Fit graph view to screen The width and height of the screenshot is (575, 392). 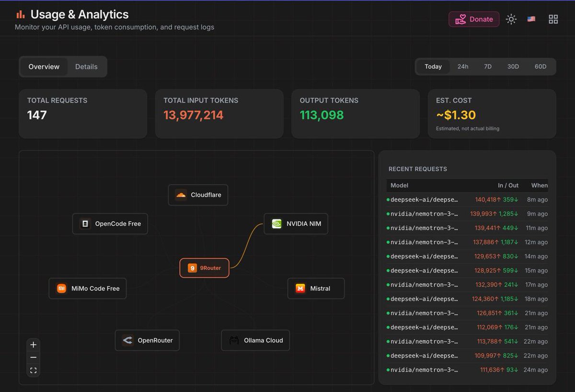(x=33, y=370)
